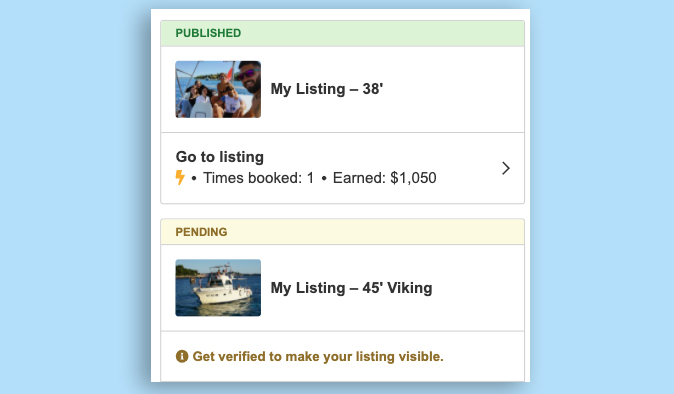Click the green PUBLISHED status label

208,33
